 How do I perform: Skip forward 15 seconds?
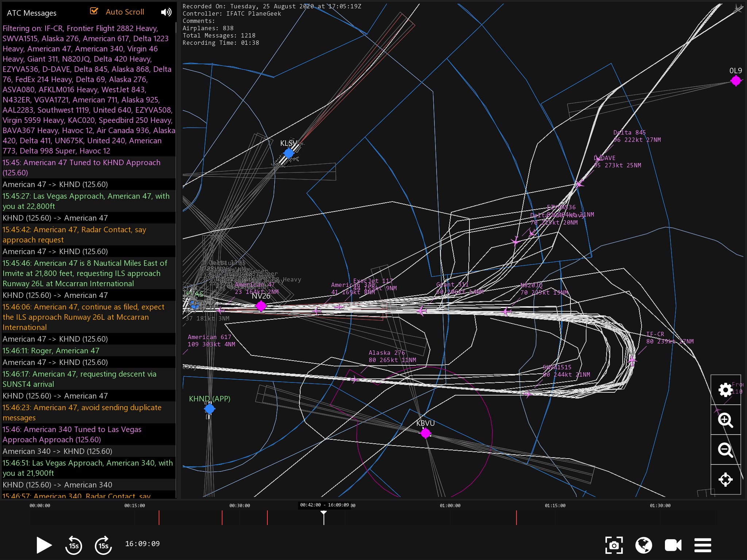pos(103,545)
